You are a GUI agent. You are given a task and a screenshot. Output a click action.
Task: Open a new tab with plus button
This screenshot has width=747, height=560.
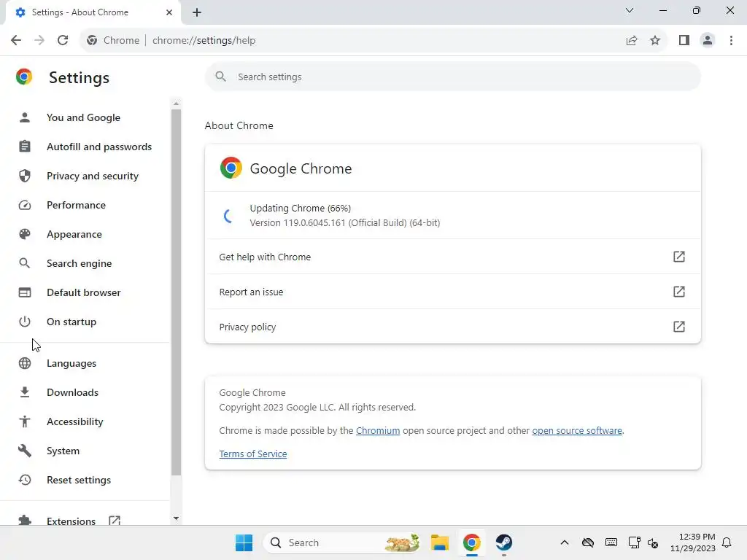[197, 12]
